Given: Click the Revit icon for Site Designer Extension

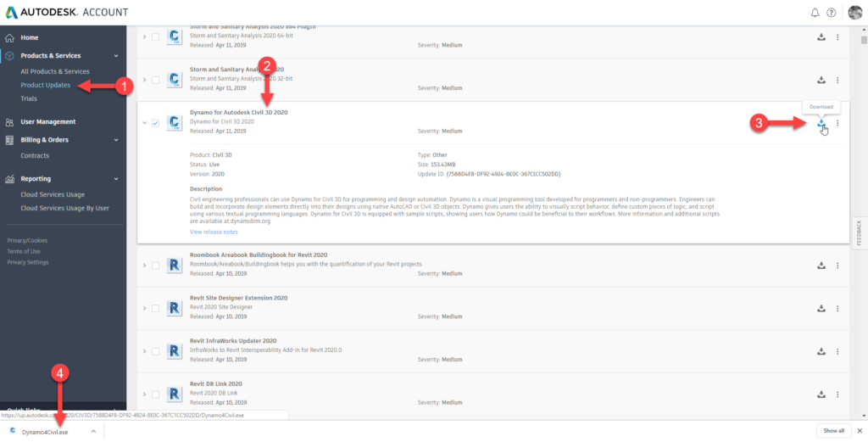Looking at the screenshot, I should point(175,309).
